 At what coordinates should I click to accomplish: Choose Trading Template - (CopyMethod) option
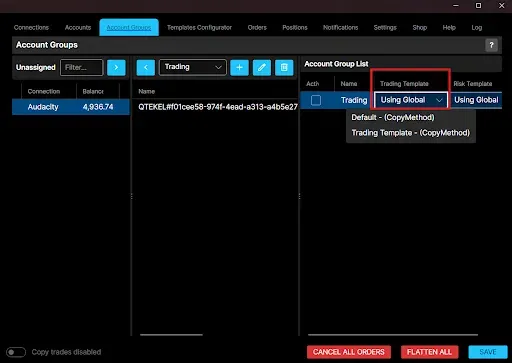point(410,133)
